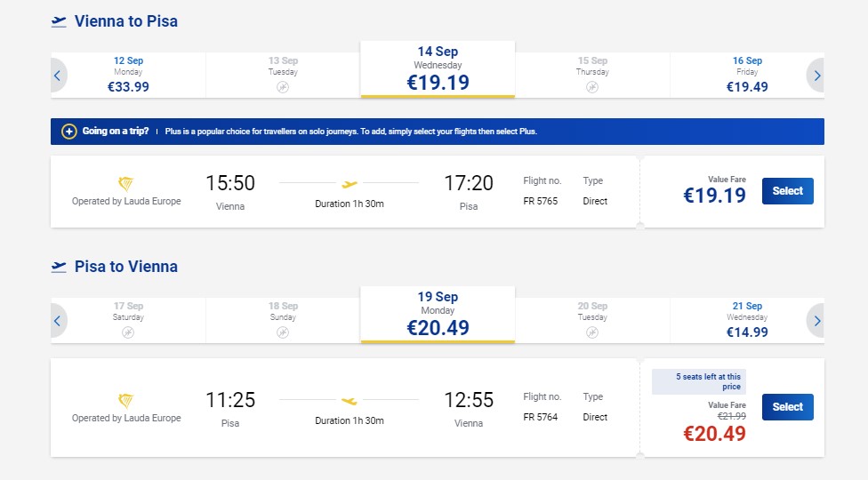Click the plus icon beside 'Going on a trip?'
Image resolution: width=868 pixels, height=480 pixels.
pos(68,132)
